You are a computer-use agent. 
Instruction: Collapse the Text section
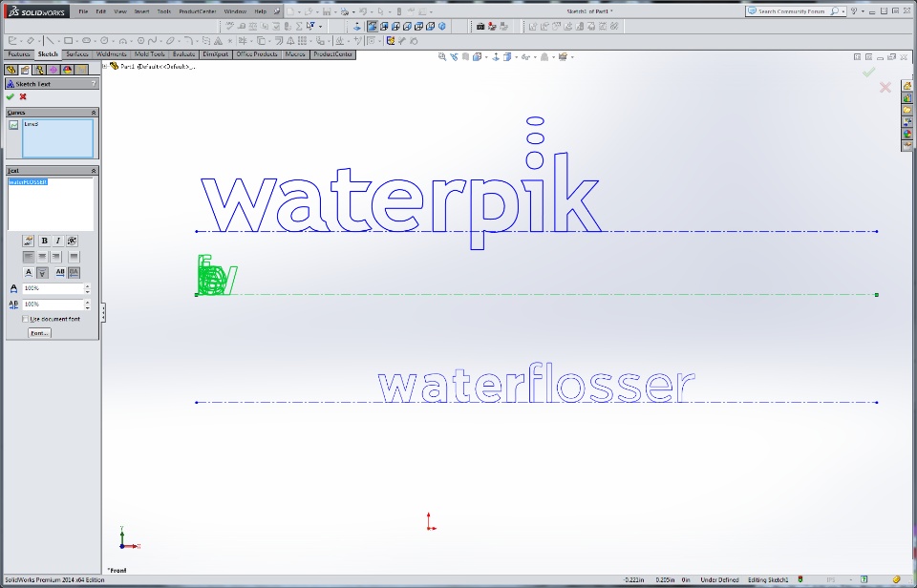(94, 171)
